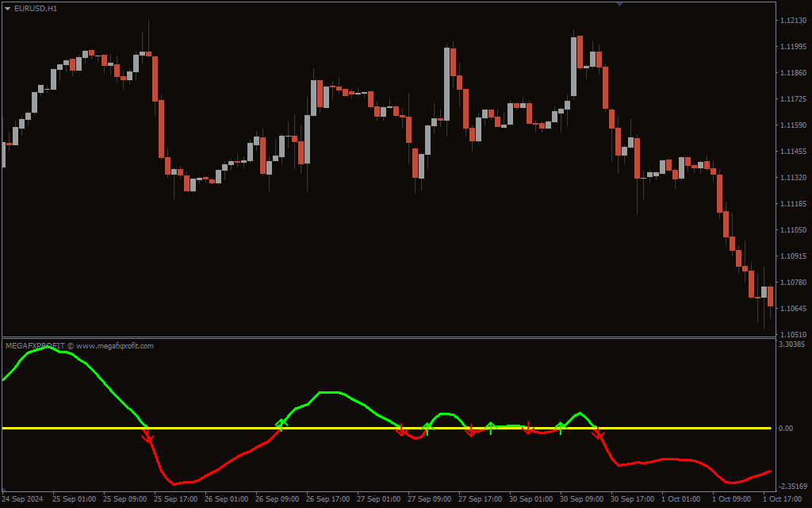Viewport: 812px width, 508px height.
Task: Click the third red sell arrow signal
Action: 471,431
